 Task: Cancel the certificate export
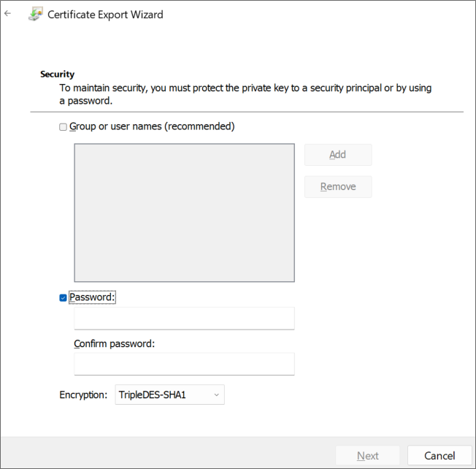click(439, 456)
